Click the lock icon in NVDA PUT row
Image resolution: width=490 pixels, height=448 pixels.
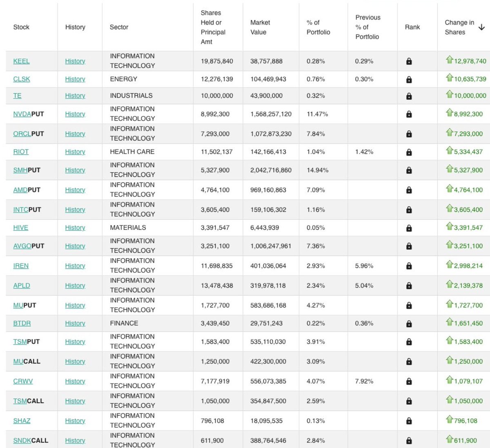click(409, 114)
